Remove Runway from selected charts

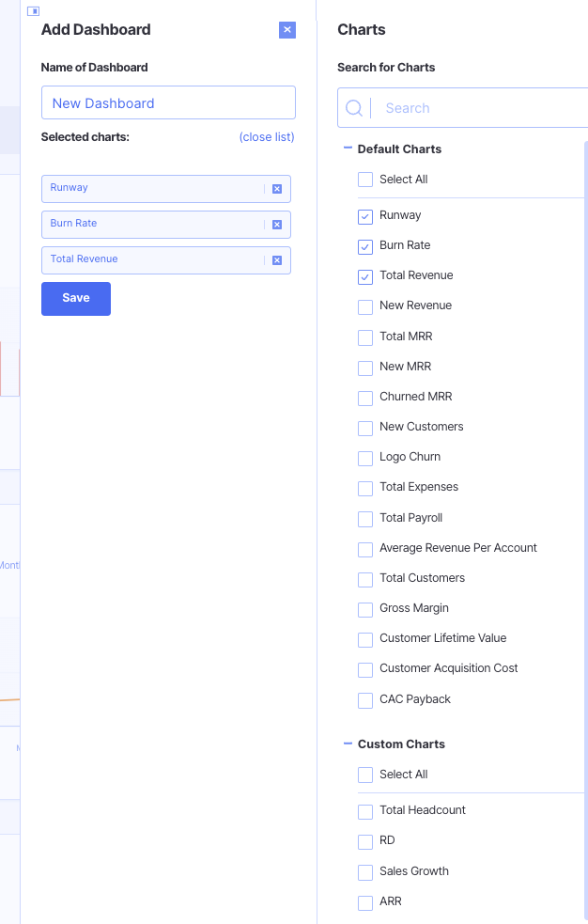[277, 189]
